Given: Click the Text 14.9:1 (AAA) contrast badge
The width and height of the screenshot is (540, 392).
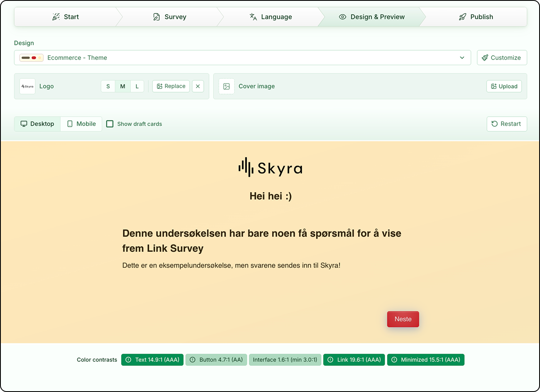Looking at the screenshot, I should pyautogui.click(x=152, y=360).
